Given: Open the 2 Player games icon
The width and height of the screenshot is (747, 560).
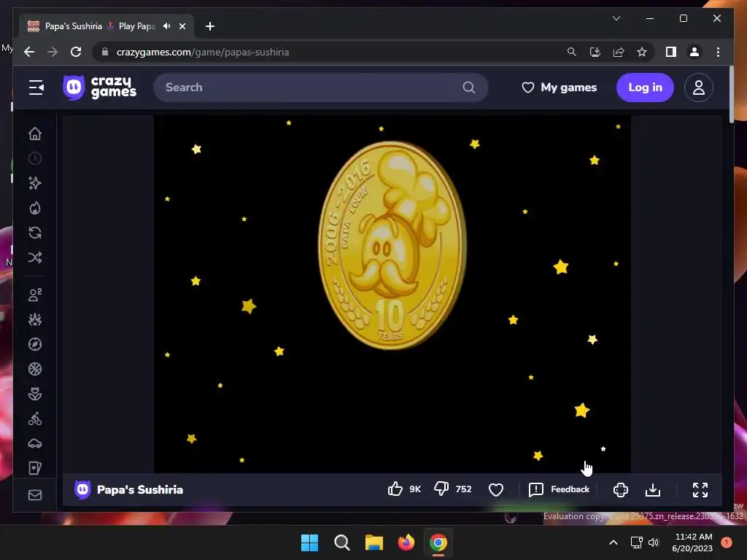Looking at the screenshot, I should tap(35, 295).
